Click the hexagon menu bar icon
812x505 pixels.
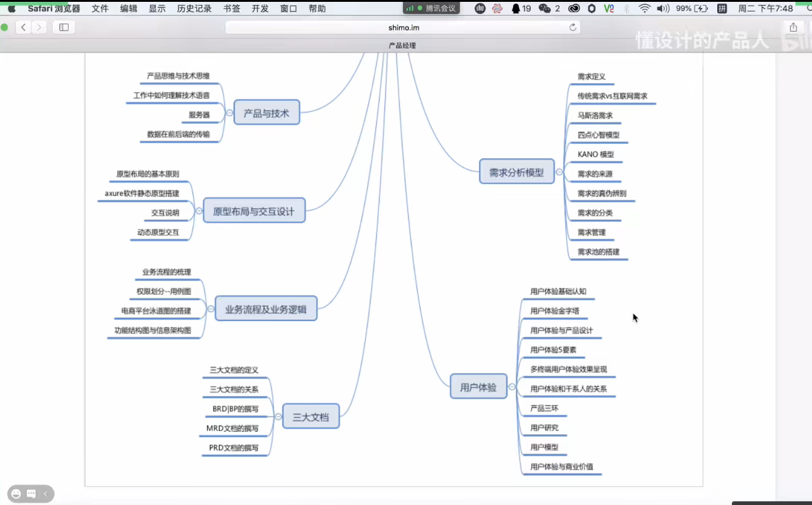(x=591, y=9)
